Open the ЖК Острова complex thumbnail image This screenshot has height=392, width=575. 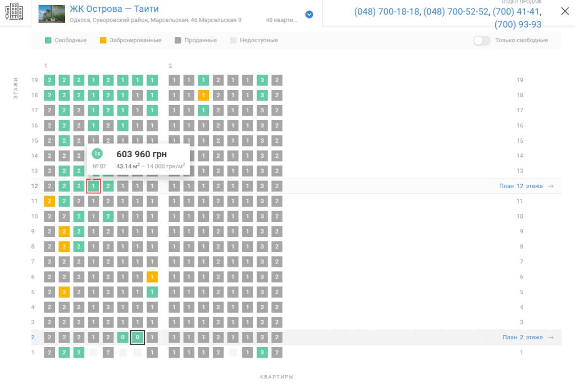[x=52, y=13]
